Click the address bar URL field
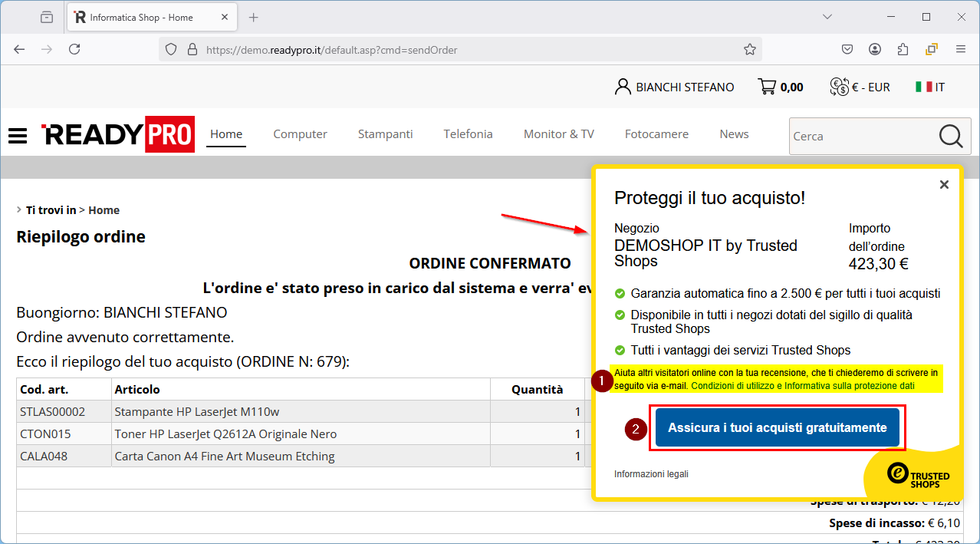 (460, 50)
